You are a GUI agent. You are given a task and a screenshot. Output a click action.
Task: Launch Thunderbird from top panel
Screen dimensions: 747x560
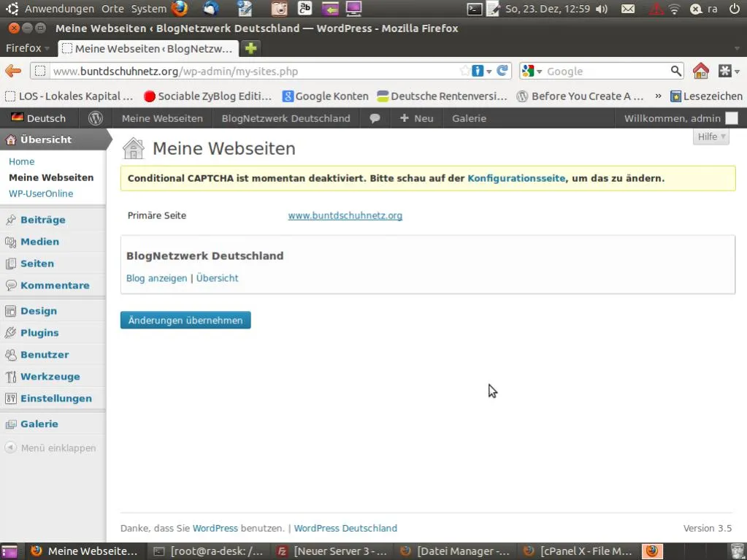[210, 9]
